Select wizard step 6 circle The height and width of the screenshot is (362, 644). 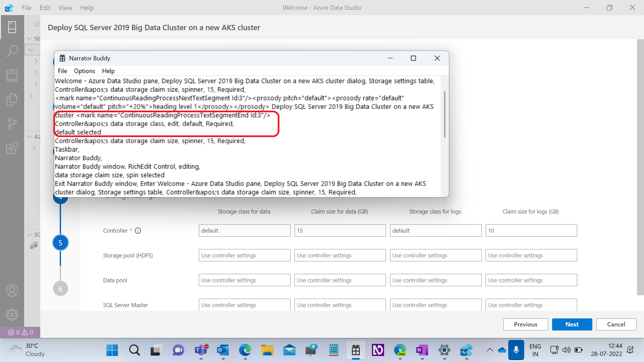pos(60,288)
